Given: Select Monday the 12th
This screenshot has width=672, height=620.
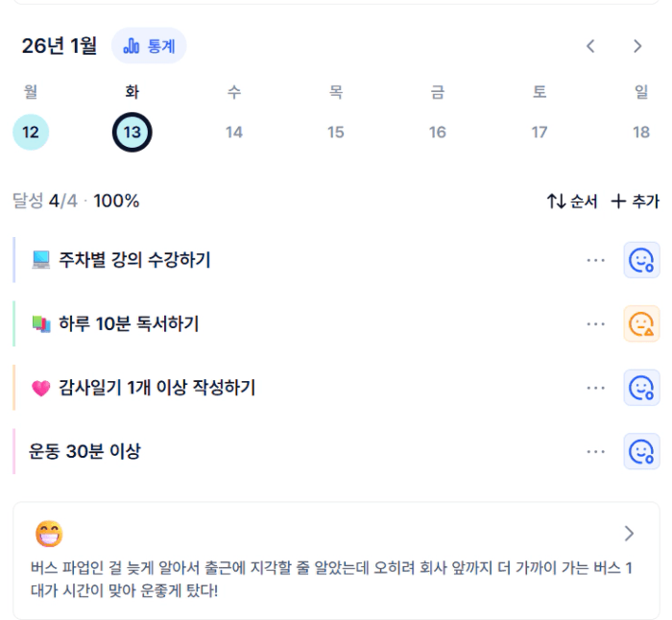Looking at the screenshot, I should click(x=31, y=132).
